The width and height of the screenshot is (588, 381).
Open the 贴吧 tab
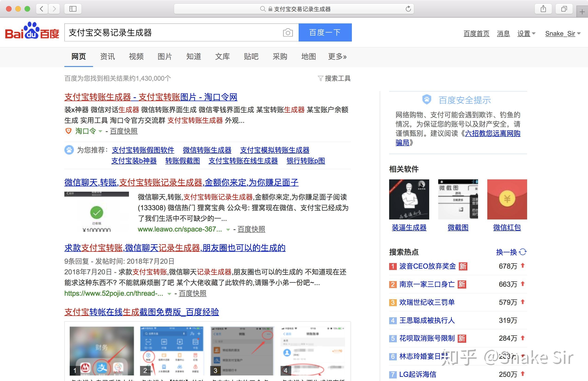pos(251,56)
